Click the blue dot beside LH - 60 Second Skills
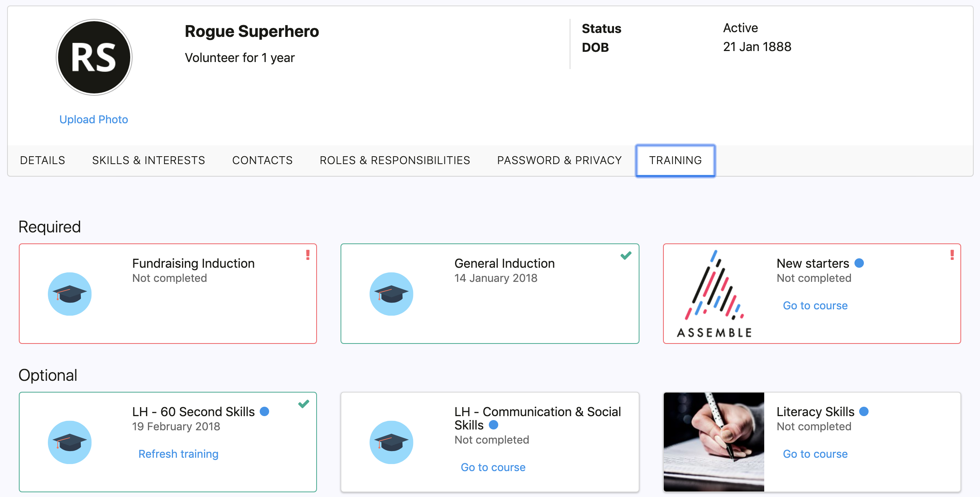 264,411
